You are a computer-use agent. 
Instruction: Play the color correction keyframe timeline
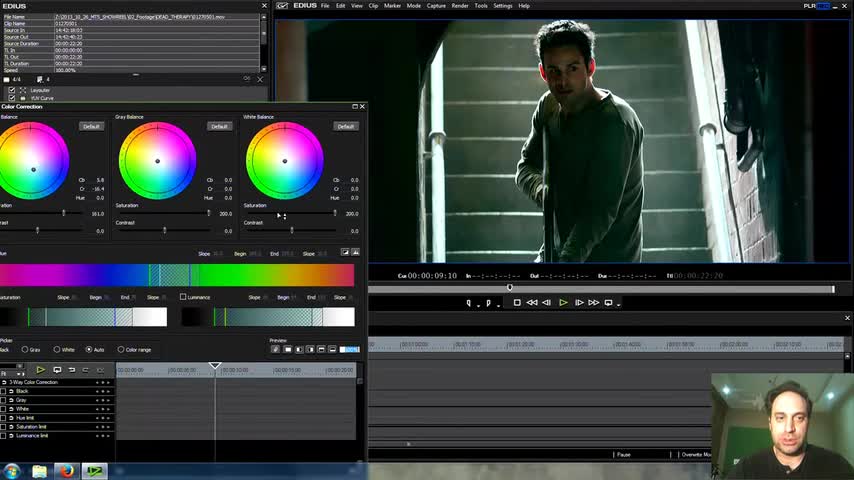coord(40,370)
